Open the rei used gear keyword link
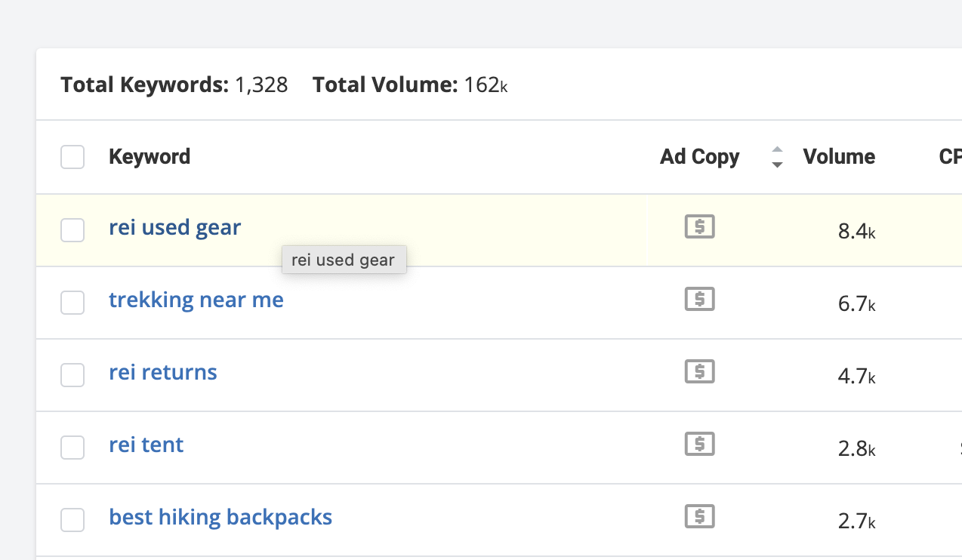 click(x=174, y=227)
